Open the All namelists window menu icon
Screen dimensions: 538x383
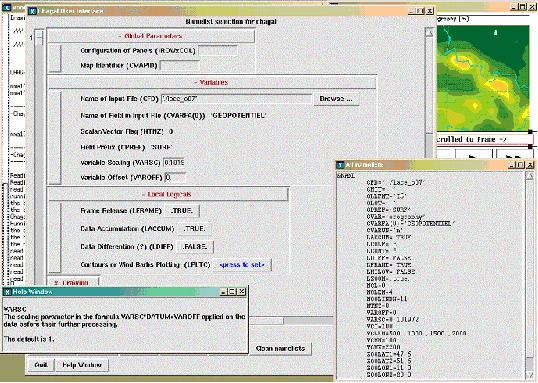point(340,165)
